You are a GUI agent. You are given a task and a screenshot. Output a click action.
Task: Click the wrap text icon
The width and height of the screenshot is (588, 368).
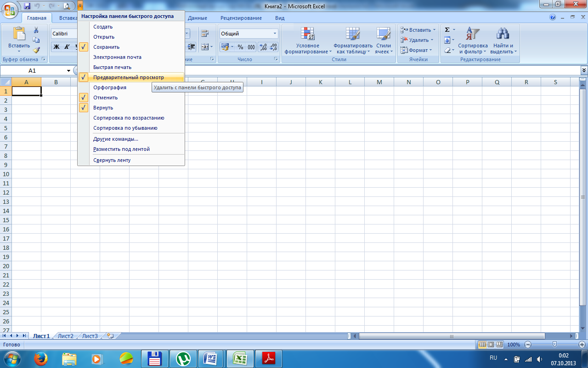point(205,33)
